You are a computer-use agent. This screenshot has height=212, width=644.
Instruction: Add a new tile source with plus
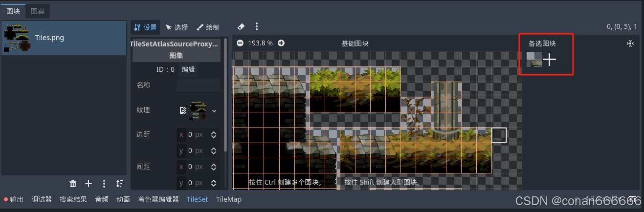coord(89,184)
